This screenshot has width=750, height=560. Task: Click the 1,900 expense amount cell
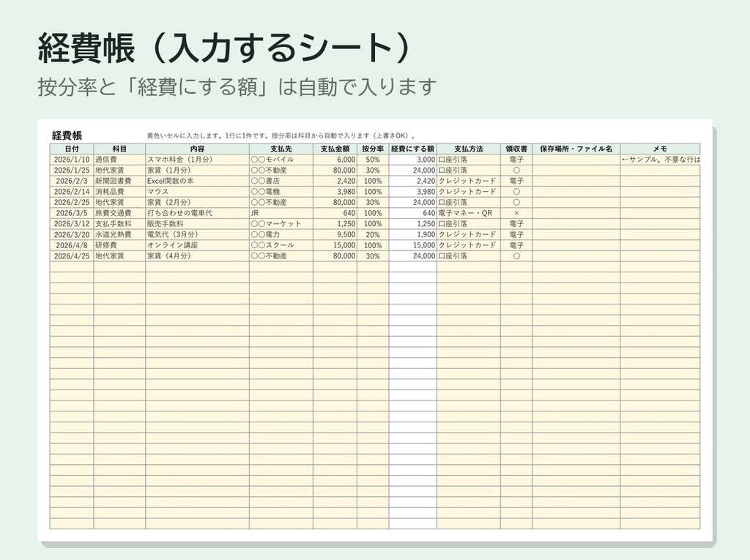(413, 234)
